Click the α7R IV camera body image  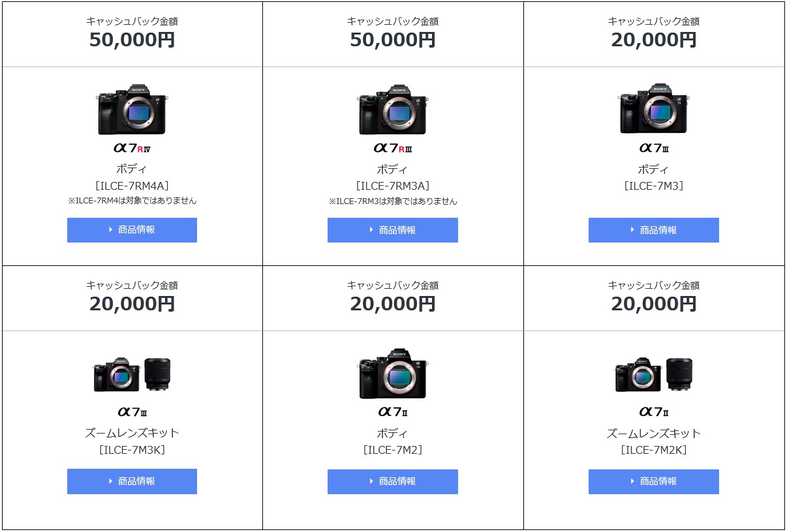132,109
